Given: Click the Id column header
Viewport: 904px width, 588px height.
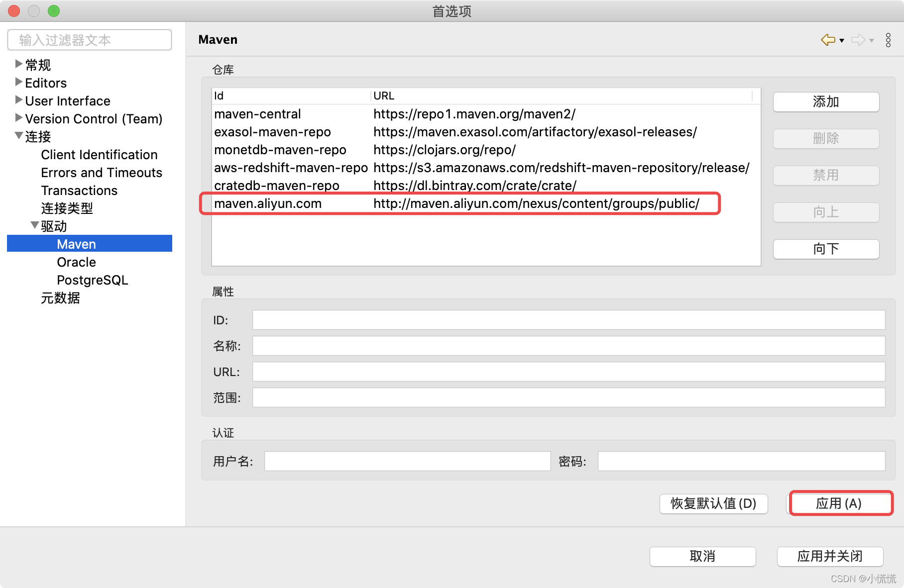Looking at the screenshot, I should coord(291,96).
